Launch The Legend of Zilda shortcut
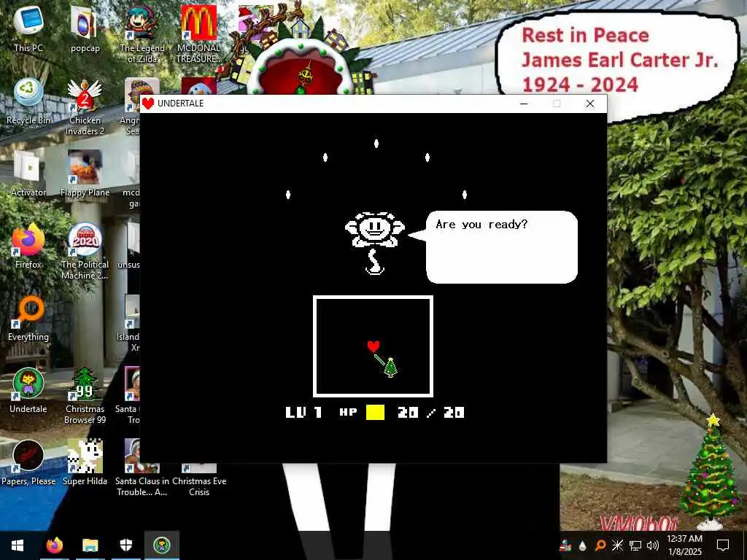This screenshot has height=560, width=747. click(x=142, y=34)
